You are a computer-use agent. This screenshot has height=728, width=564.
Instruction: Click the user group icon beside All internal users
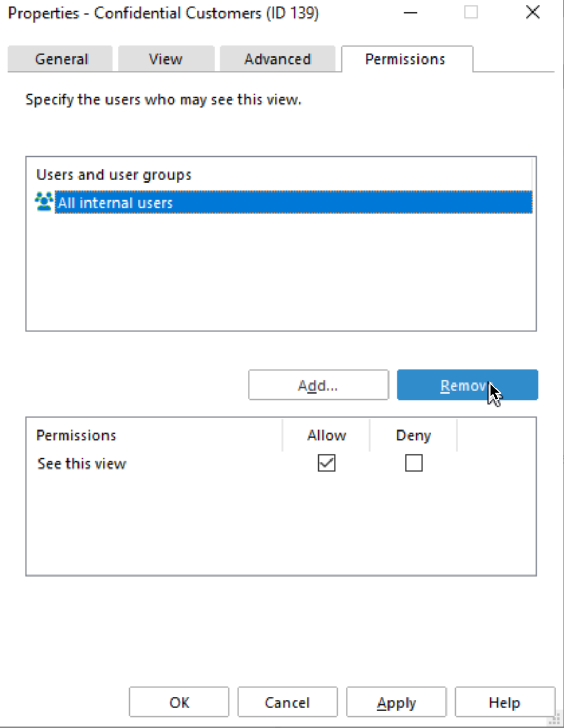[44, 202]
